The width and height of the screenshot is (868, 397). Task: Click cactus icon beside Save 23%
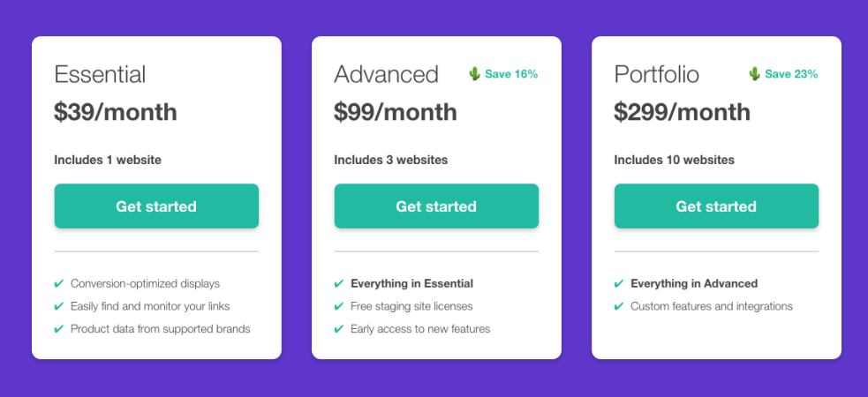point(755,74)
